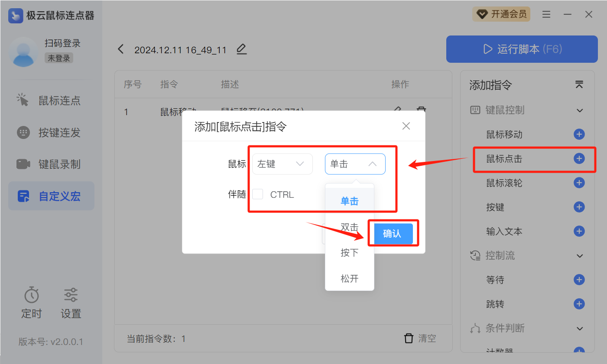Open 设置 settings icon in sidebar
The width and height of the screenshot is (607, 364).
(x=71, y=295)
